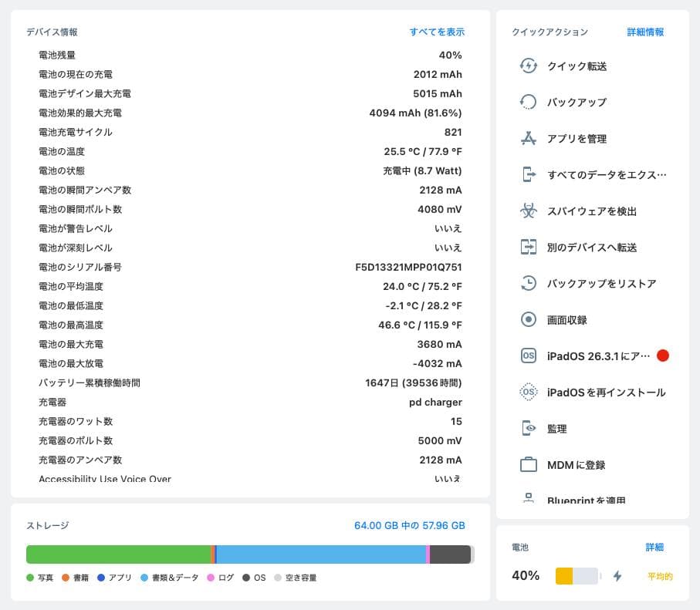Click value 3680 mA
Screen dimensions: 700x610
[440, 345]
